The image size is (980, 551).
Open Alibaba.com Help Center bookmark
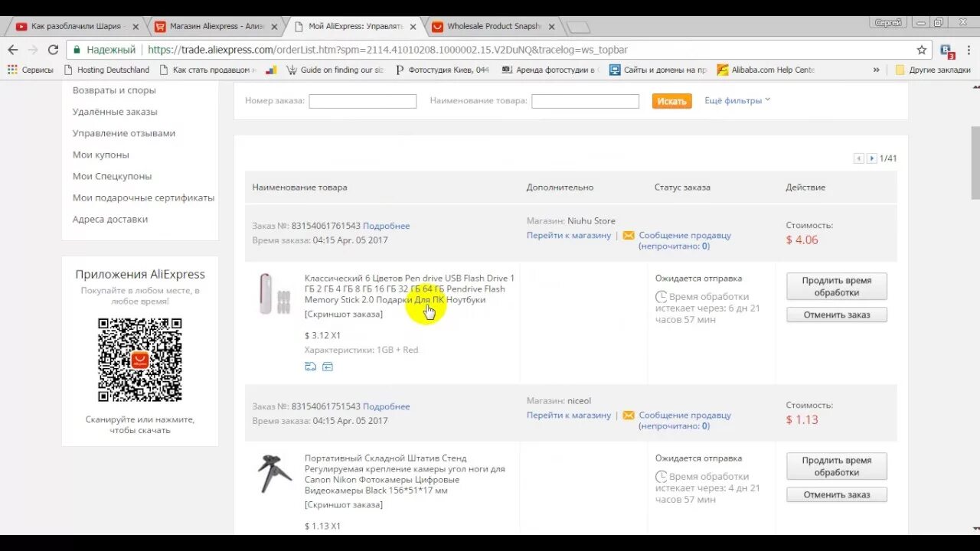point(766,70)
